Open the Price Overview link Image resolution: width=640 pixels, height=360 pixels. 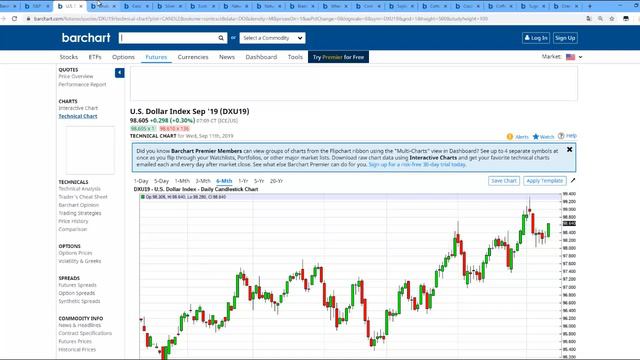76,76
